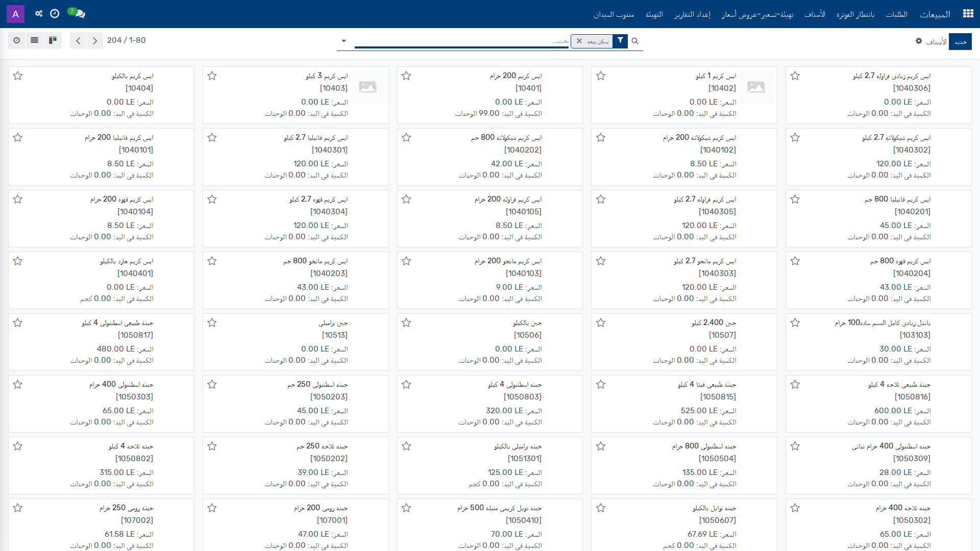Screen dimensions: 980x551
Task: Toggle favorite star on product [1050817]
Action: click(x=18, y=323)
